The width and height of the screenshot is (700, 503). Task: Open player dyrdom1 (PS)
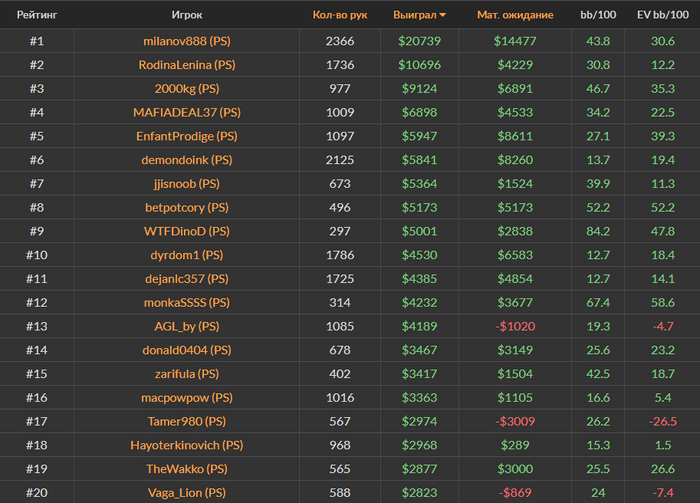(187, 255)
